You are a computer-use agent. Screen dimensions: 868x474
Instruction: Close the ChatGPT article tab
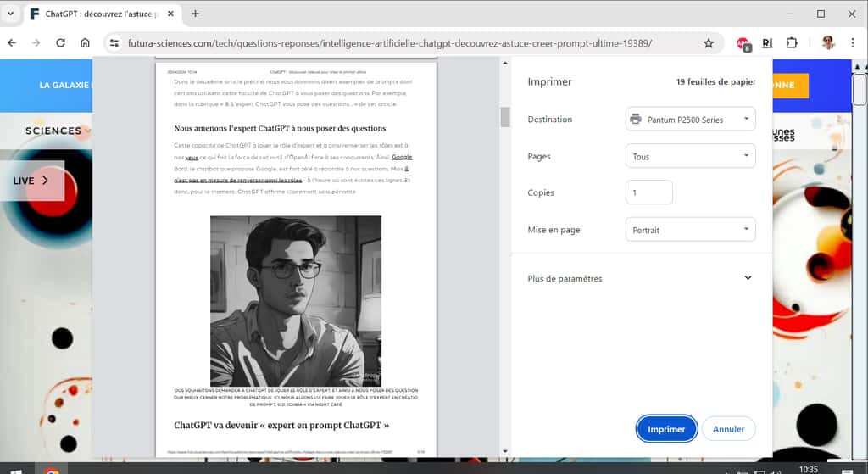tap(170, 14)
